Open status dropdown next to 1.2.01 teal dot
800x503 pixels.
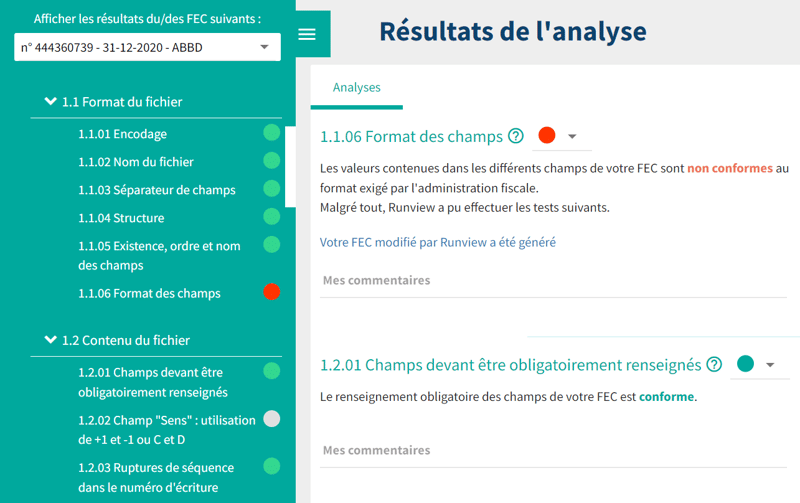coord(770,365)
